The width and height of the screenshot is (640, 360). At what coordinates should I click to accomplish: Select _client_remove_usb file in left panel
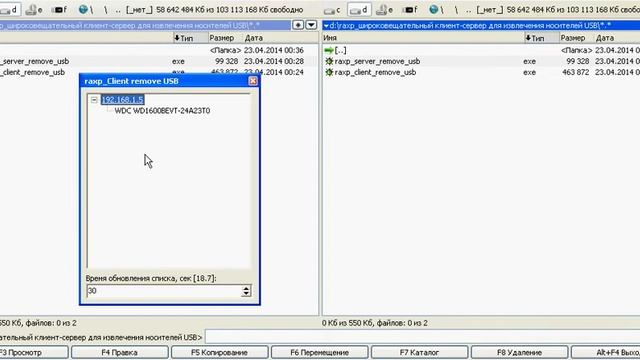(x=33, y=72)
